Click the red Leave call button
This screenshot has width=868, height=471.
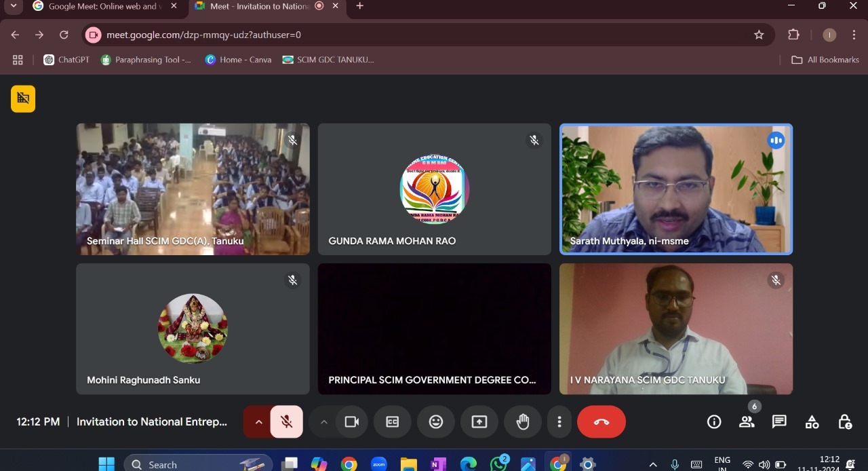point(601,422)
